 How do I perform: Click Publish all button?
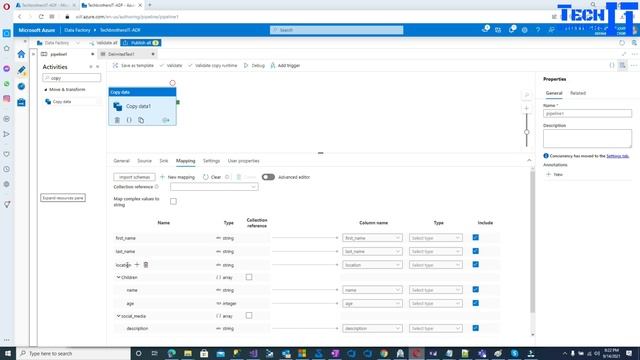tap(140, 42)
